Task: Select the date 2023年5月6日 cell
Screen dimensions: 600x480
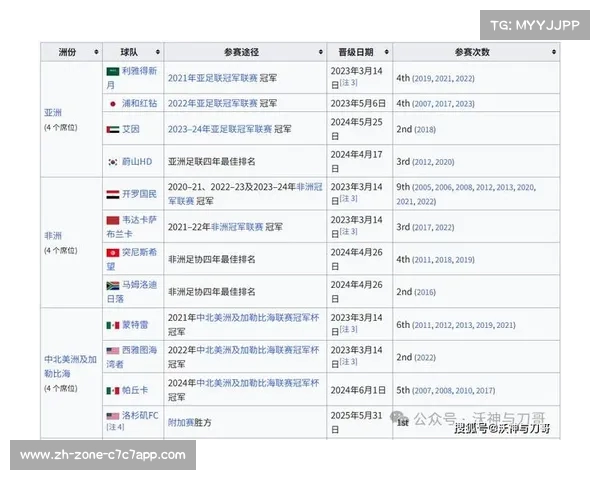Action: [x=360, y=103]
